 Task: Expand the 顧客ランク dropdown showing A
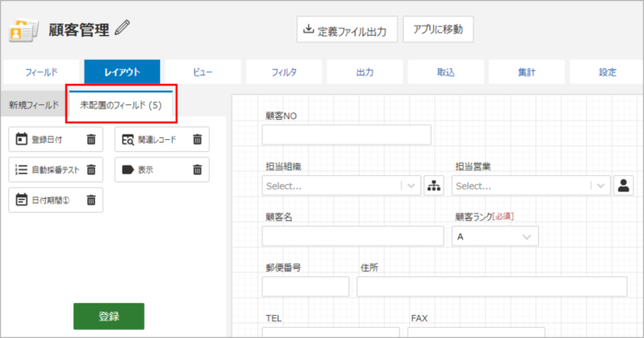point(495,237)
